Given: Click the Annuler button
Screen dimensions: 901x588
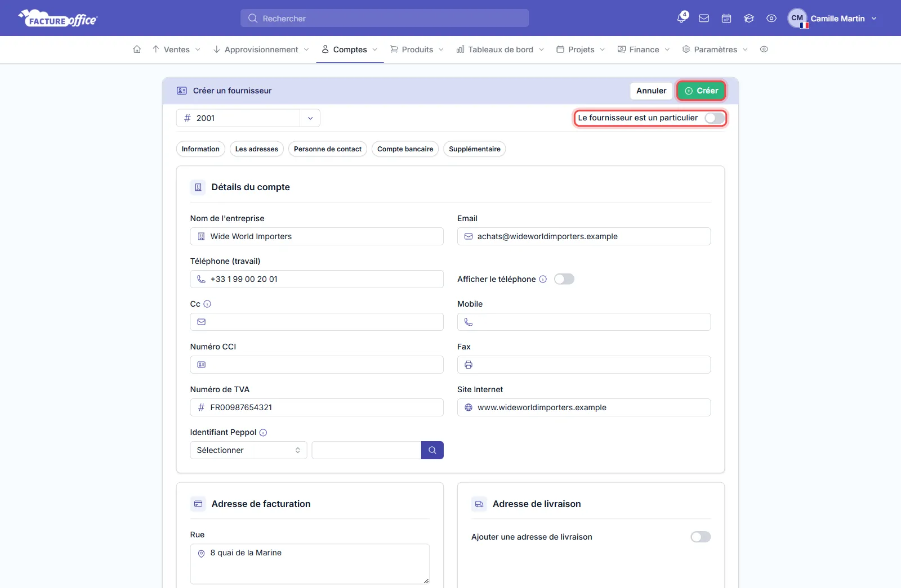Looking at the screenshot, I should (x=652, y=91).
